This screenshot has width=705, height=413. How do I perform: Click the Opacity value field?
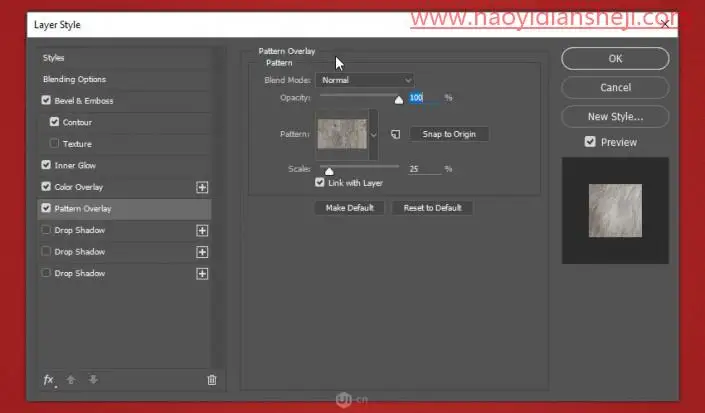point(424,98)
